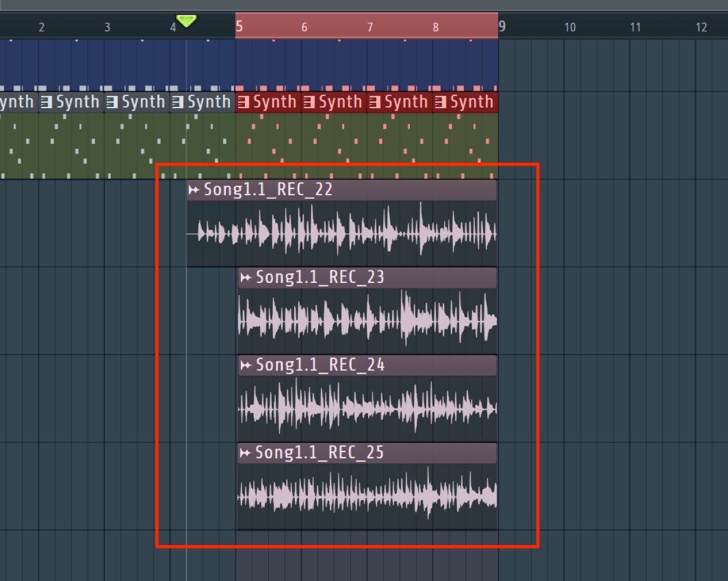Image resolution: width=728 pixels, height=581 pixels.
Task: Open clip menu icon of Song1.1_REC_23
Action: click(x=246, y=278)
